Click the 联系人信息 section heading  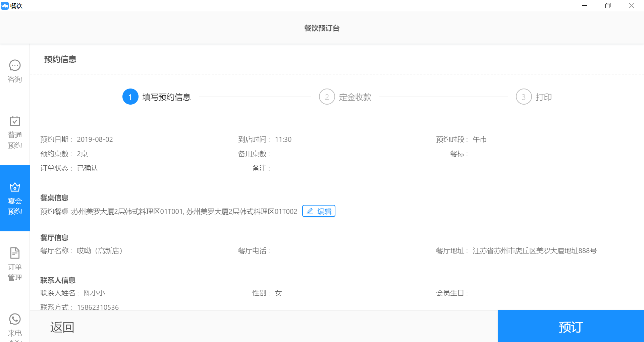(58, 280)
